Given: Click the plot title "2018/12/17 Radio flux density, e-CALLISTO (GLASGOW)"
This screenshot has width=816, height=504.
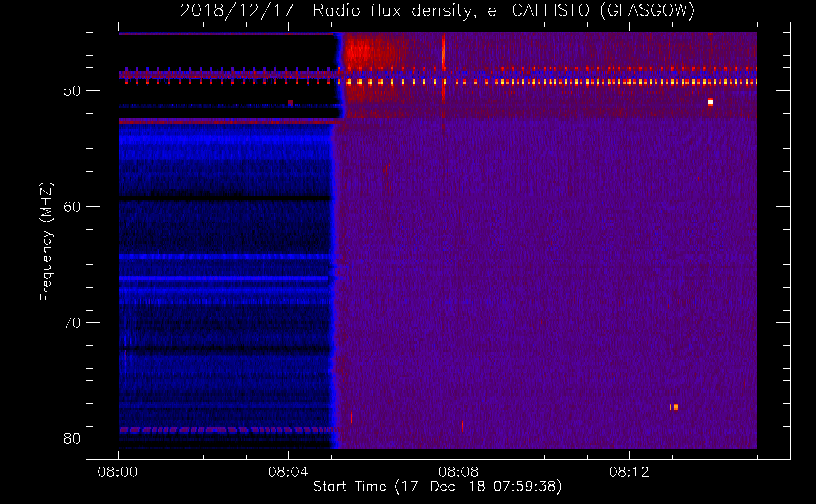Looking at the screenshot, I should [437, 10].
